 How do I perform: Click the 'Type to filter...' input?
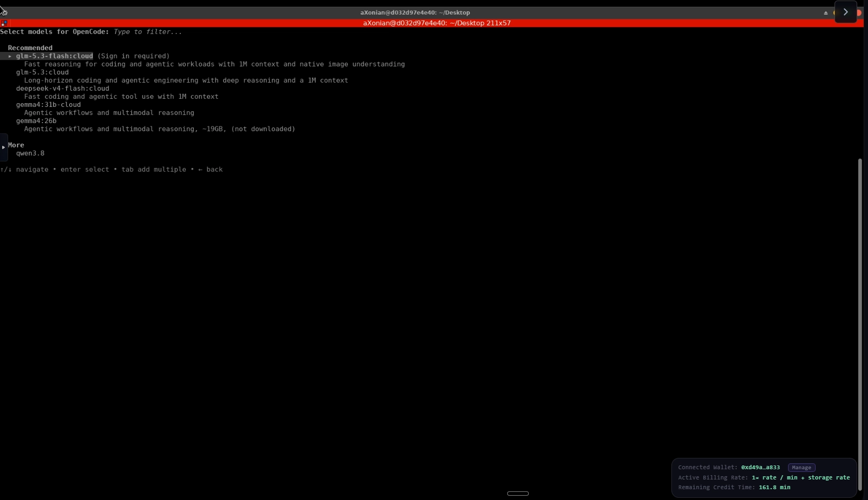147,32
